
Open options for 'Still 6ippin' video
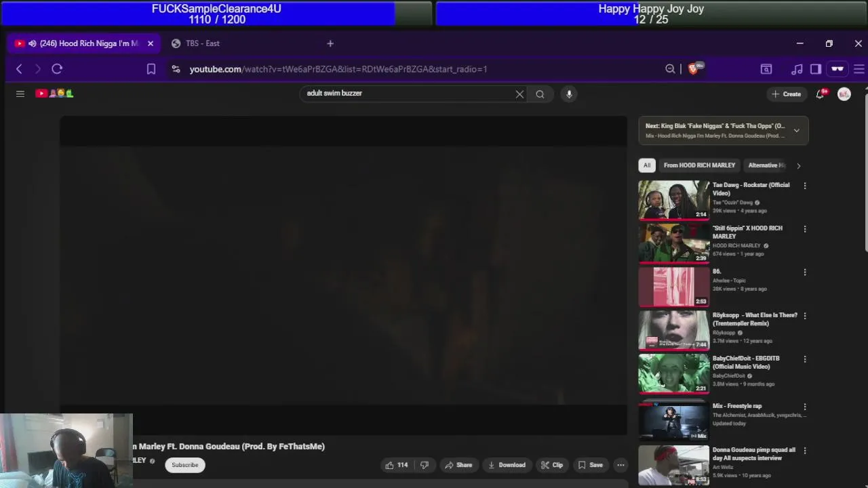805,229
